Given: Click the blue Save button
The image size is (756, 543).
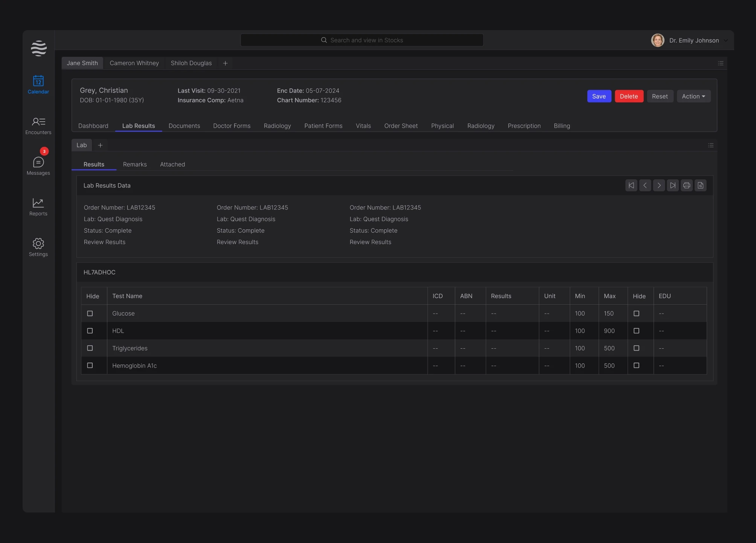Looking at the screenshot, I should [599, 96].
